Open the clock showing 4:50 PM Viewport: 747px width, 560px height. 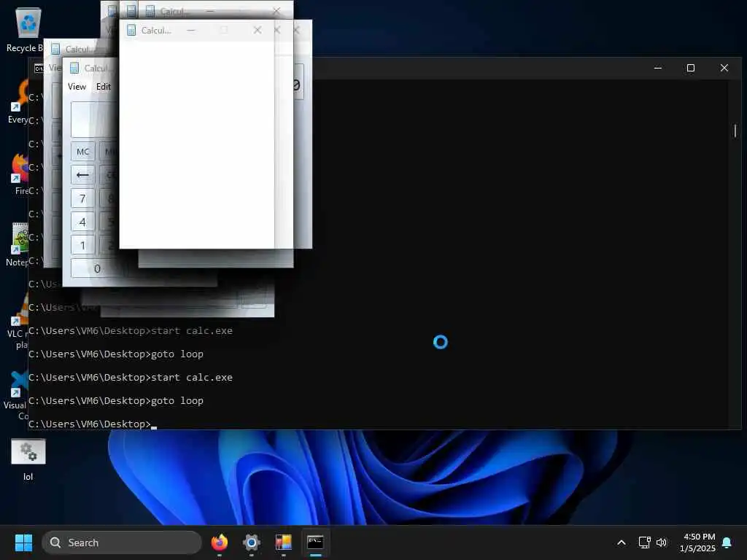(698, 542)
